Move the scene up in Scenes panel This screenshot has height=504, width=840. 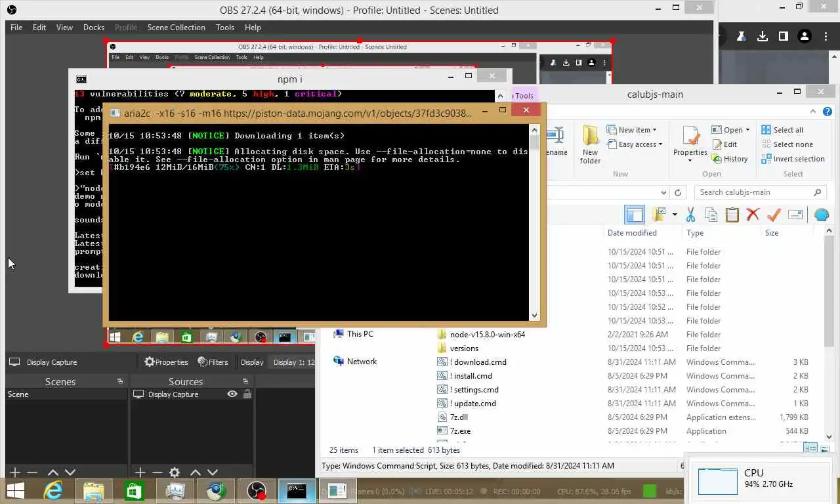pyautogui.click(x=53, y=472)
